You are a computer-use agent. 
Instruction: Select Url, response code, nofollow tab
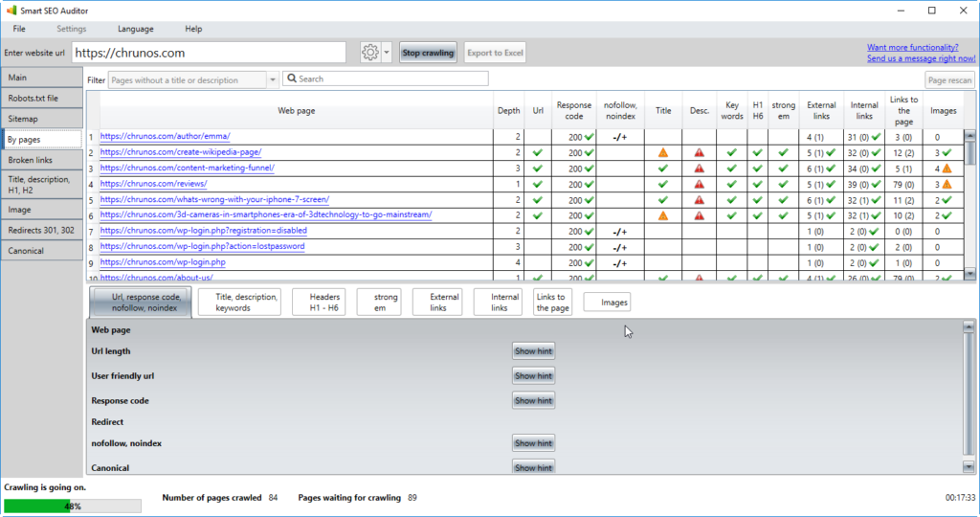141,303
